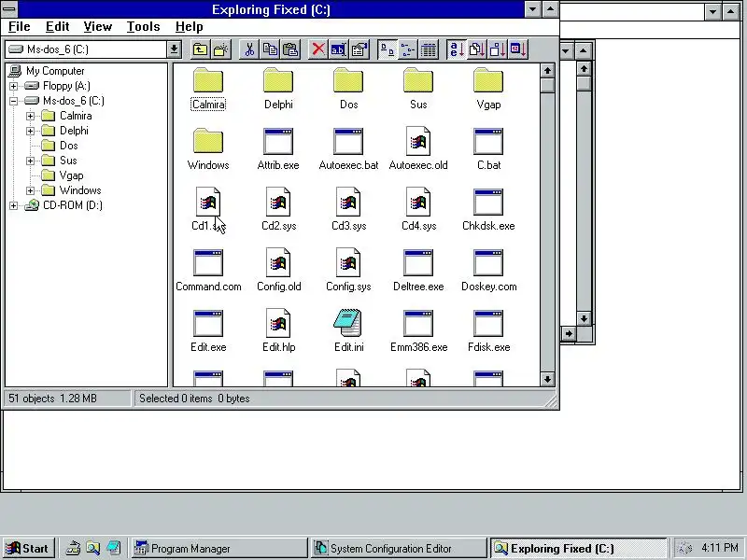The height and width of the screenshot is (560, 747).
Task: Click the tray icon beside the clock
Action: pyautogui.click(x=685, y=548)
